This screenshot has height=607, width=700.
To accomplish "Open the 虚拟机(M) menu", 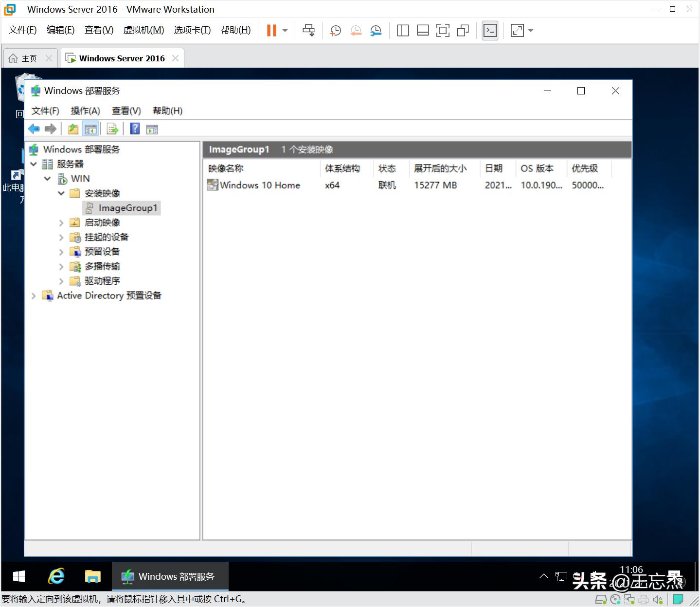I will coord(143,30).
